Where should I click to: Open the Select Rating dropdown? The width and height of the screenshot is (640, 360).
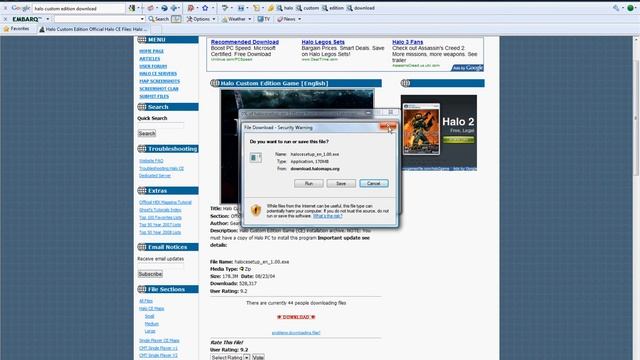point(230,357)
